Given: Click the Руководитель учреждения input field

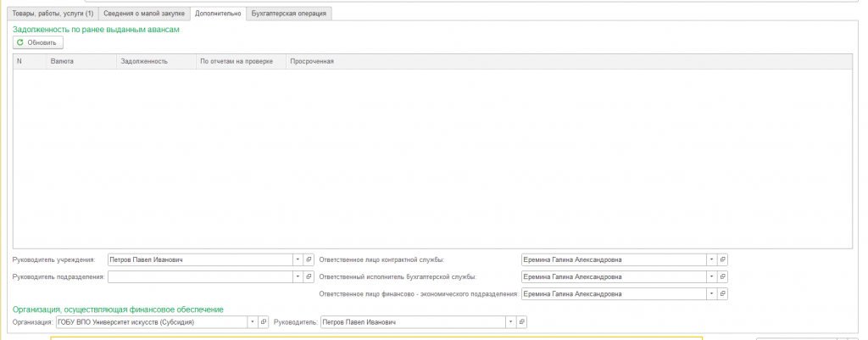Looking at the screenshot, I should pyautogui.click(x=200, y=259).
